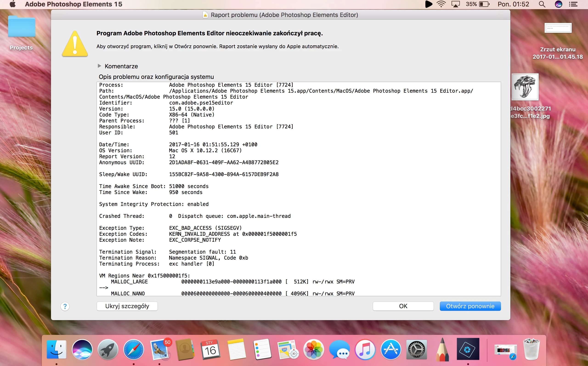Open the Apple menu
Image resolution: width=588 pixels, height=366 pixels.
pos(13,4)
